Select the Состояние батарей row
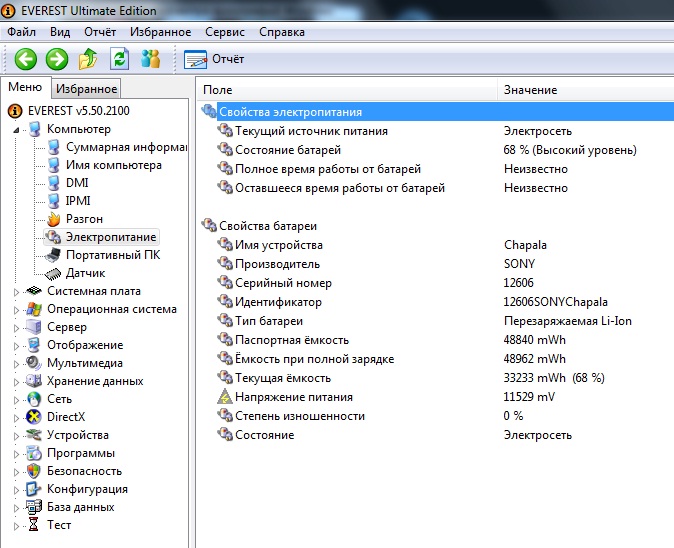The image size is (674, 548). pyautogui.click(x=437, y=150)
